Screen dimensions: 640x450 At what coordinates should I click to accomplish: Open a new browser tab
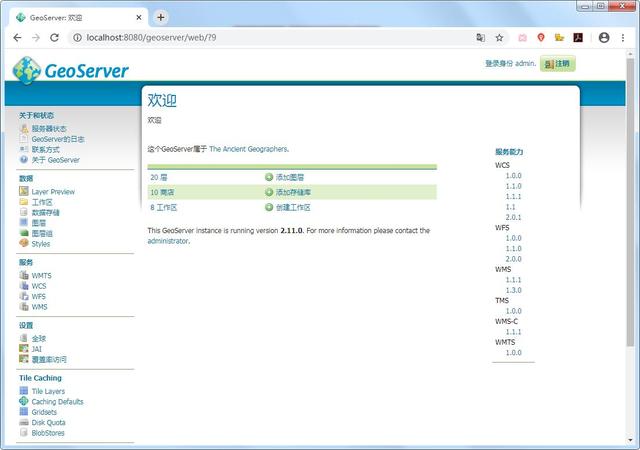(160, 17)
